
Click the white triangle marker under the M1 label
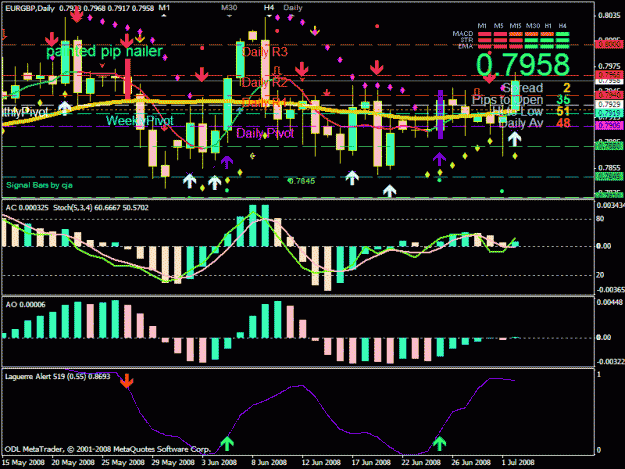[164, 16]
